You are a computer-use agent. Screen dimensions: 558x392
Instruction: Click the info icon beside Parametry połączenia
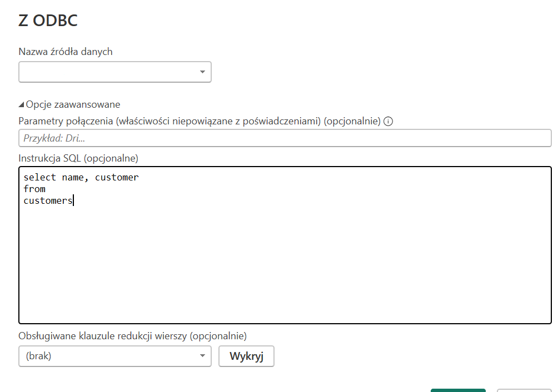tap(388, 122)
